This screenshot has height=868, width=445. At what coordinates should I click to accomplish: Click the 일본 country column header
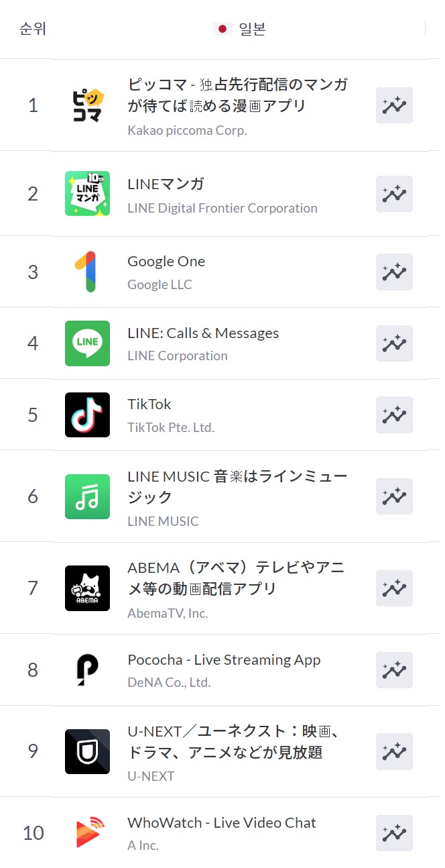[x=239, y=30]
